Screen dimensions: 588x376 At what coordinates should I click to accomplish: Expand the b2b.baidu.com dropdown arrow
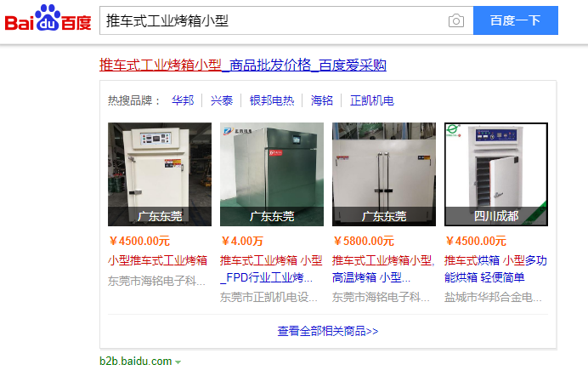[x=178, y=362]
